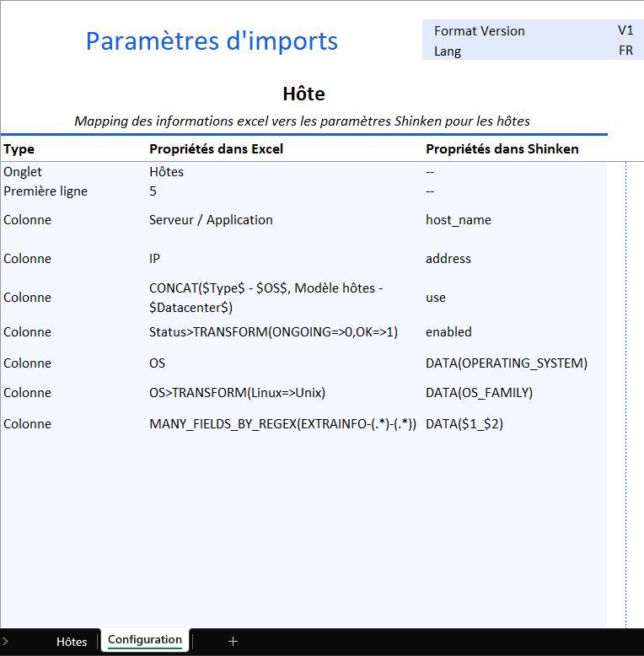The image size is (644, 656).
Task: Select the Hôte section heading
Action: (303, 94)
